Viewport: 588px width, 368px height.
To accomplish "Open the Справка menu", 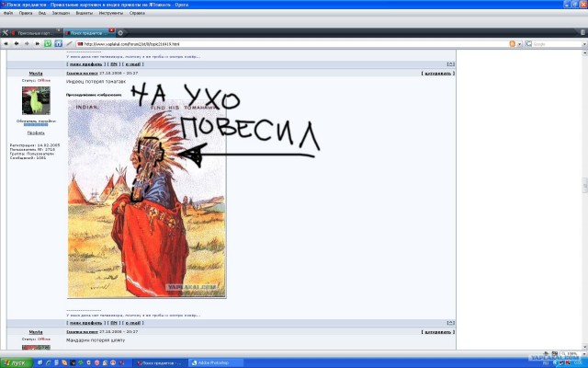I will click(x=137, y=13).
